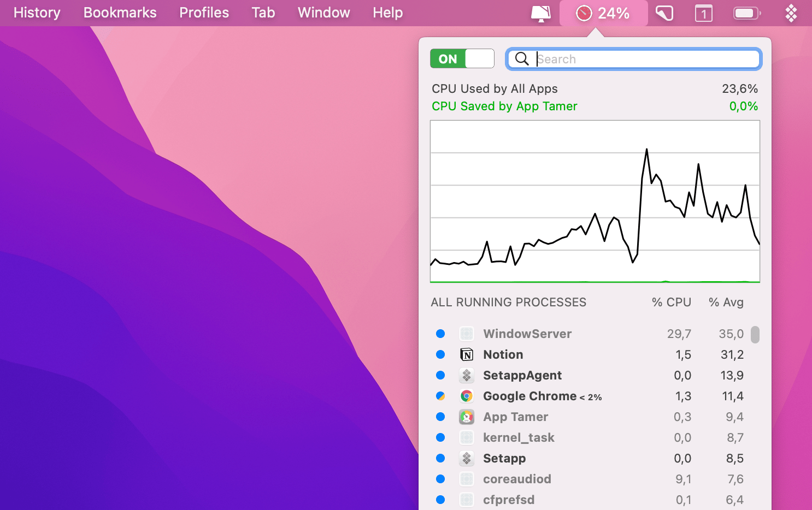Click the ALL RUNNING PROCESSES header
This screenshot has width=812, height=510.
pos(508,302)
